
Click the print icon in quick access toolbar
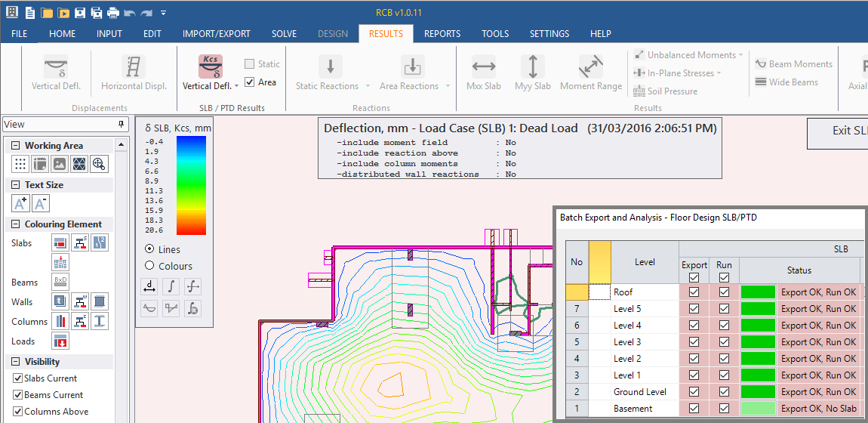tap(112, 13)
